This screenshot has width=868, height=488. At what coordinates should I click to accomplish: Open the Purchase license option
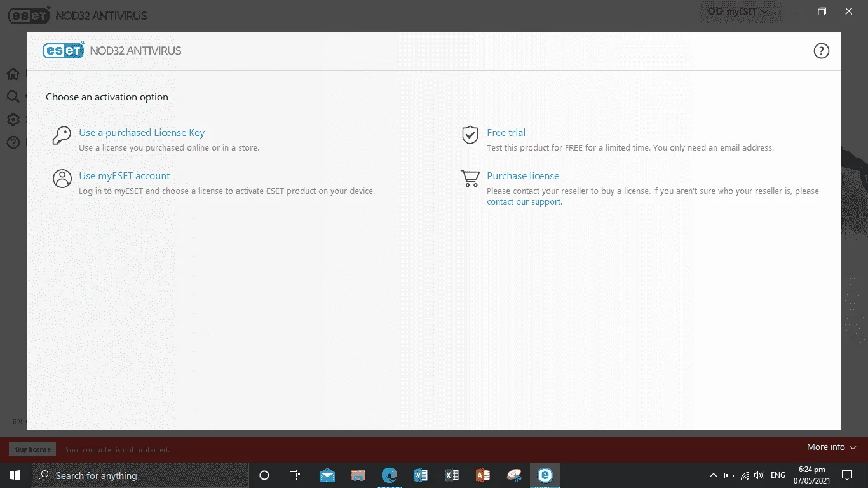tap(523, 176)
